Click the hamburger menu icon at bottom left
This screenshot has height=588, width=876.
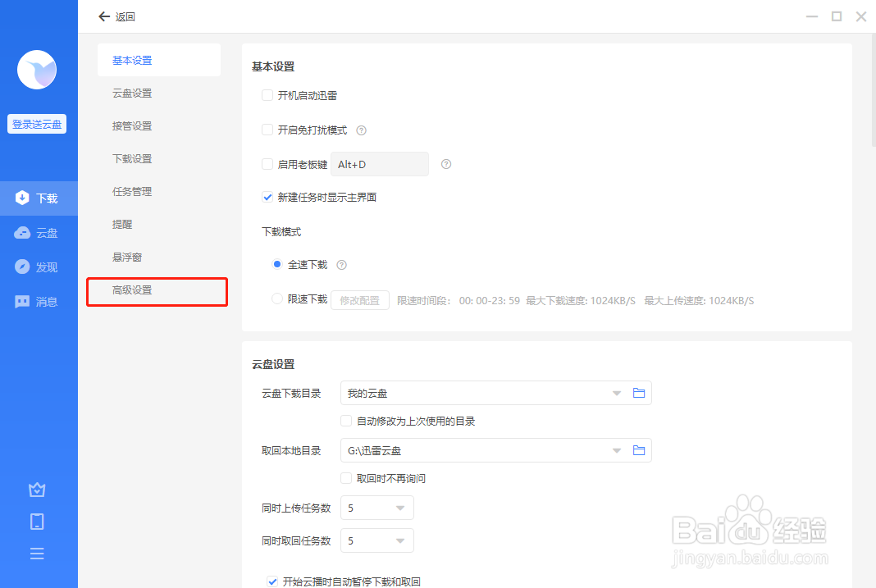pyautogui.click(x=37, y=553)
